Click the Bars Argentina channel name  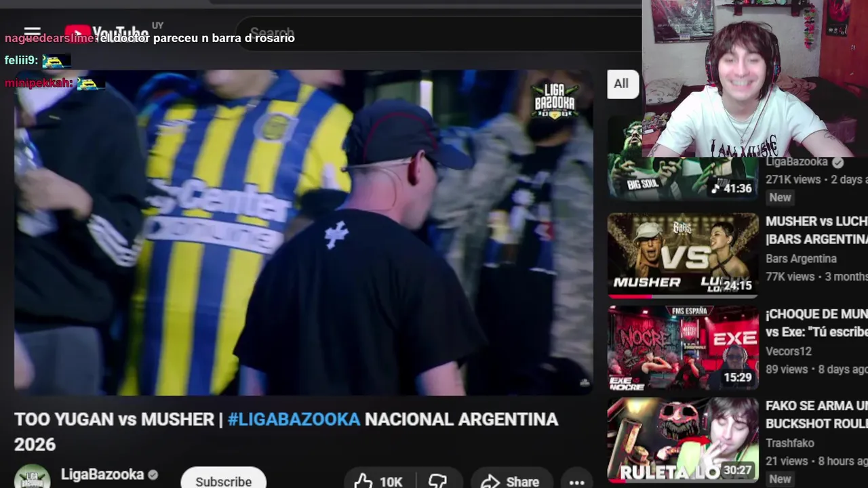[801, 259]
